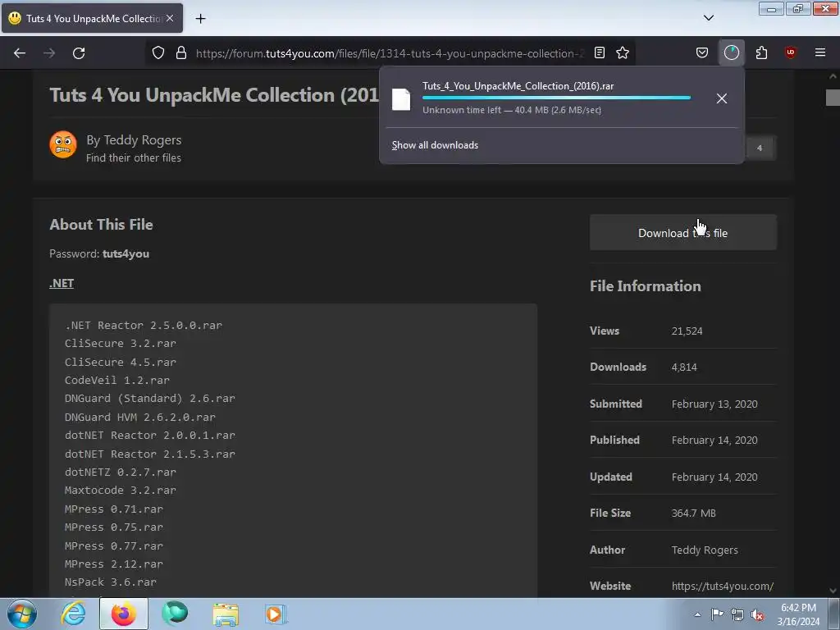840x630 pixels.
Task: Click .NET Reactor 2.5.0.0.rar entry
Action: [x=144, y=326]
